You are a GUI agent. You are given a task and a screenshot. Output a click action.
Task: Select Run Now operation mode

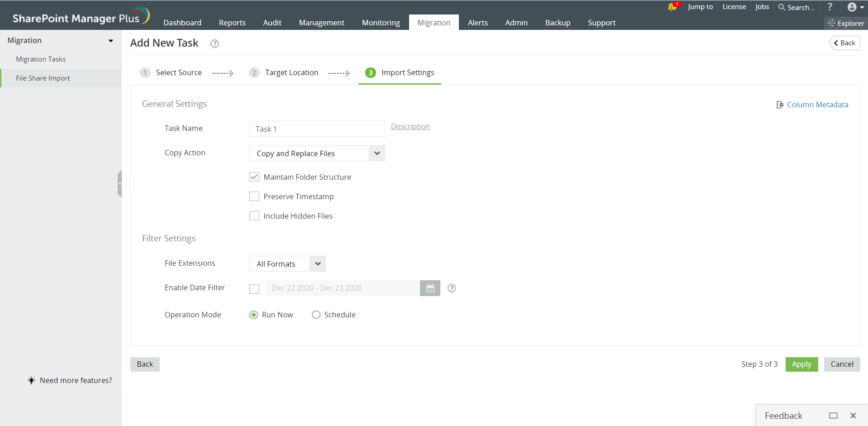[x=254, y=315]
